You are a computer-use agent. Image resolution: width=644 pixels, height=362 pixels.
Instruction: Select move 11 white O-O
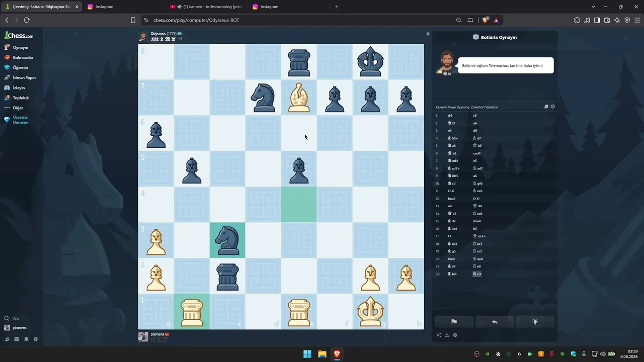(451, 191)
